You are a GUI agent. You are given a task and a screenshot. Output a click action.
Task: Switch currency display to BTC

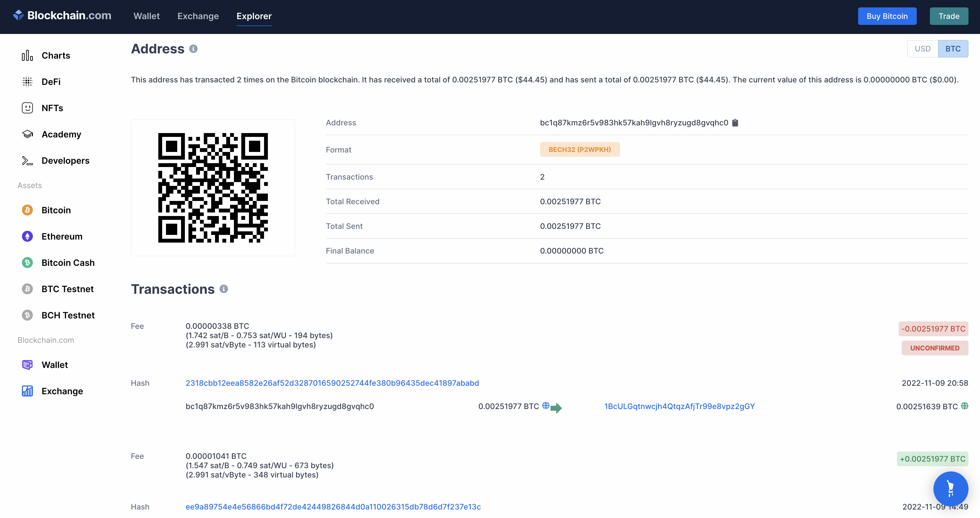click(x=953, y=49)
